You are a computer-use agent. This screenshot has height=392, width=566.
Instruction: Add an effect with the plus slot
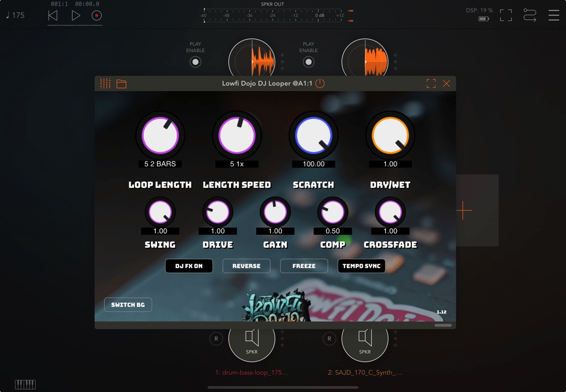(464, 210)
